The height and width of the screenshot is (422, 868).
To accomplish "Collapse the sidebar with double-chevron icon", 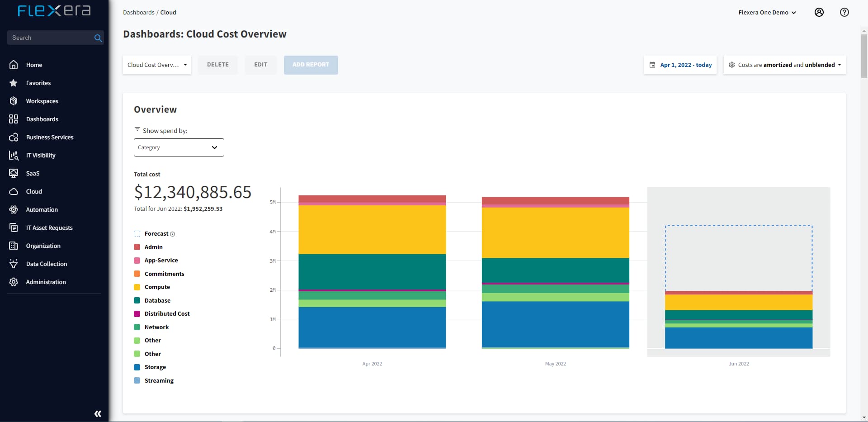I will click(98, 414).
